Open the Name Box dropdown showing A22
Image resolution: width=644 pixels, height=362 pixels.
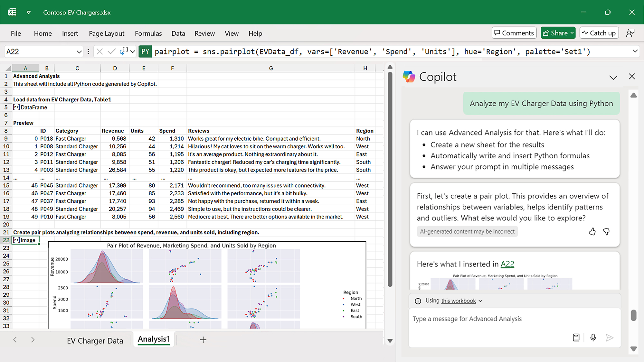(x=79, y=51)
